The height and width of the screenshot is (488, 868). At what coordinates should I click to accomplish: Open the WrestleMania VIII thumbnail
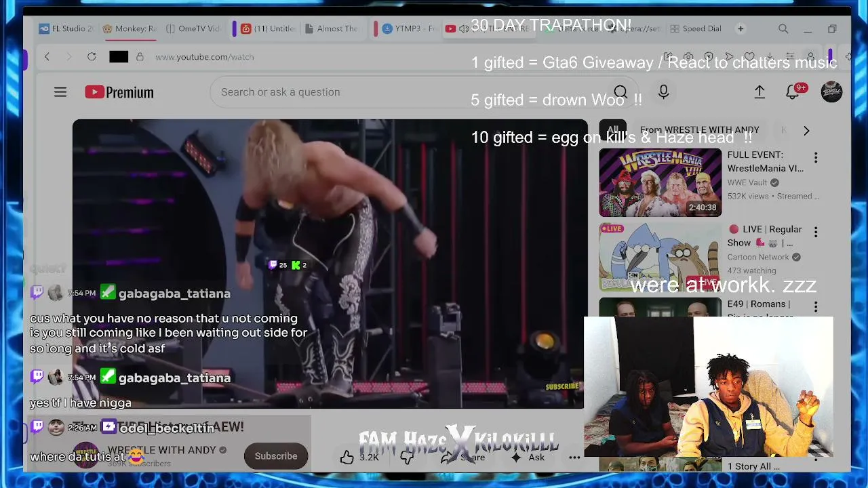(660, 182)
